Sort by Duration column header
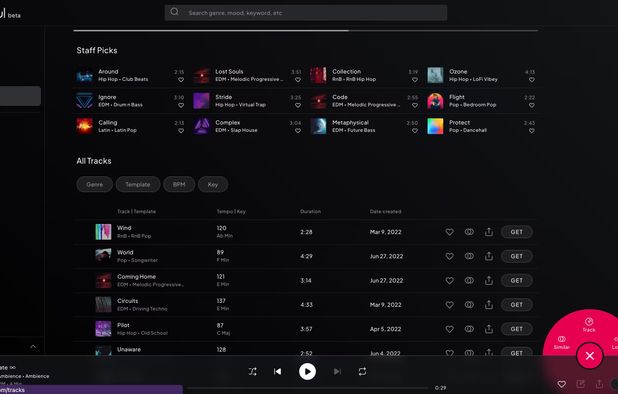The height and width of the screenshot is (394, 618). tap(310, 212)
